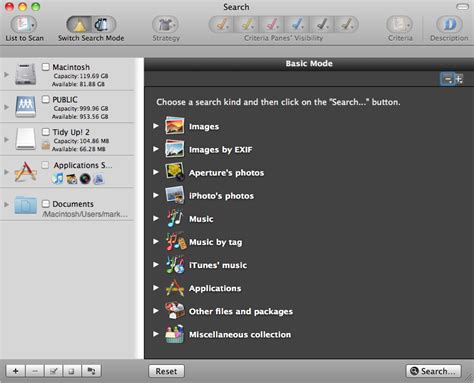Open the List to Scan toolbar icon

(24, 24)
